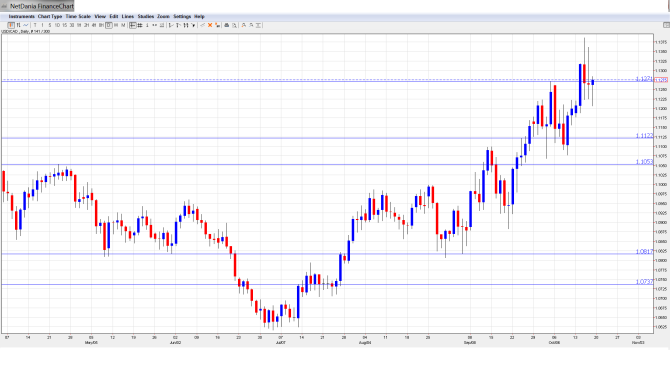Switch to 4-hour time scale
670x376 pixels.
coord(94,26)
